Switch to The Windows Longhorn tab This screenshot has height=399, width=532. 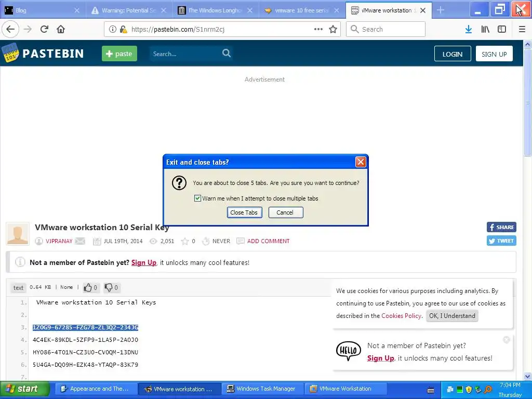pos(216,10)
